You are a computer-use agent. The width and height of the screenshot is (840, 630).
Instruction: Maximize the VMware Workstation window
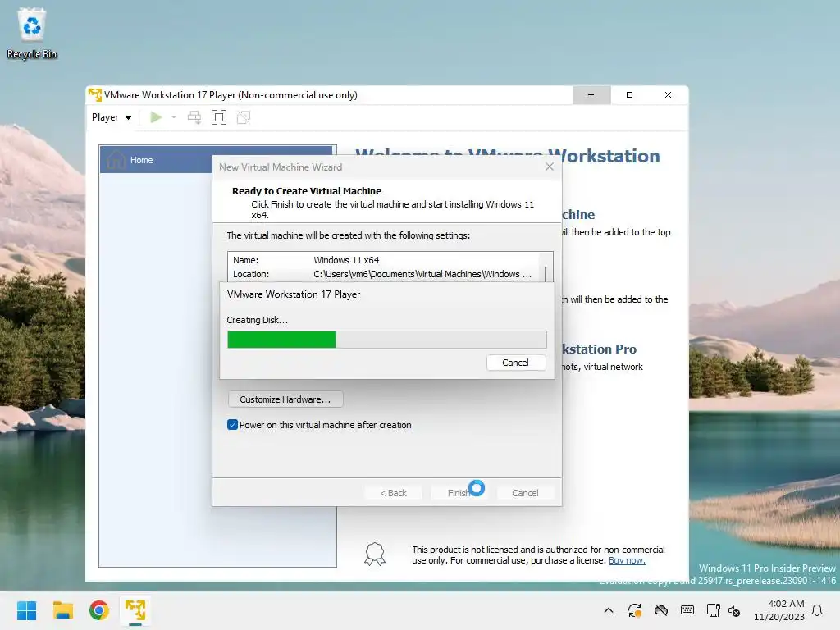pos(629,95)
